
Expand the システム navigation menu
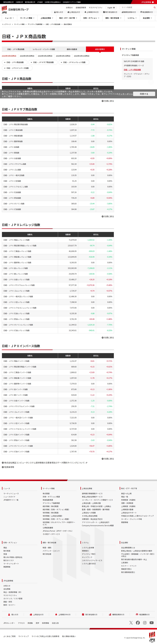(x=132, y=18)
